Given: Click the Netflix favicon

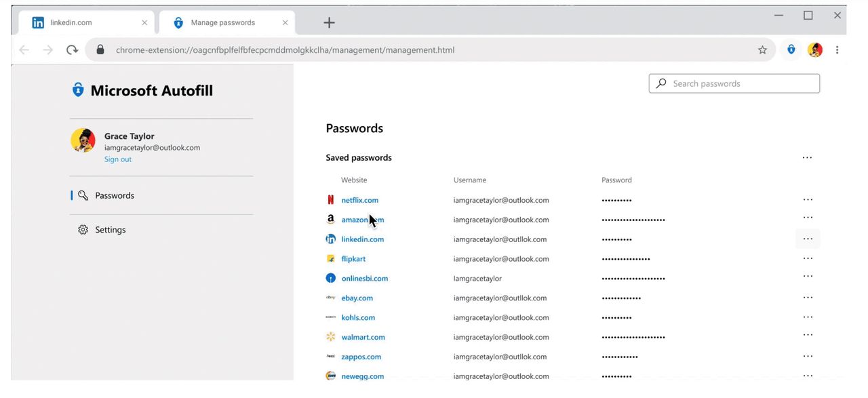Looking at the screenshot, I should coord(331,200).
